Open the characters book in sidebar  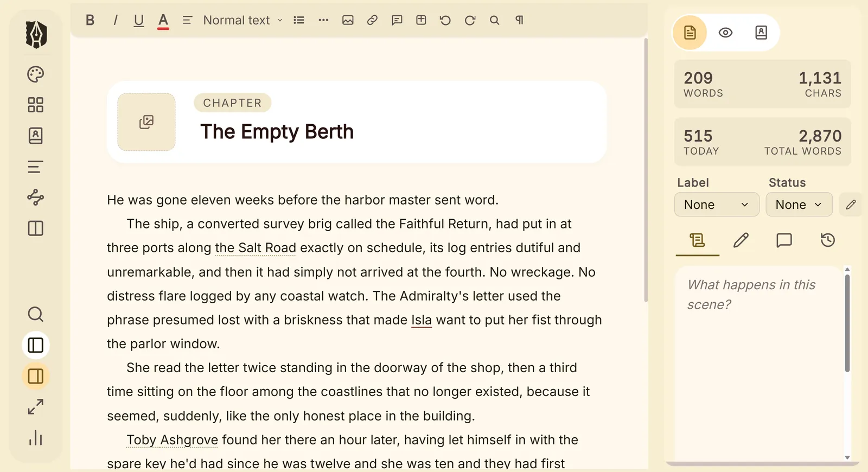point(36,136)
